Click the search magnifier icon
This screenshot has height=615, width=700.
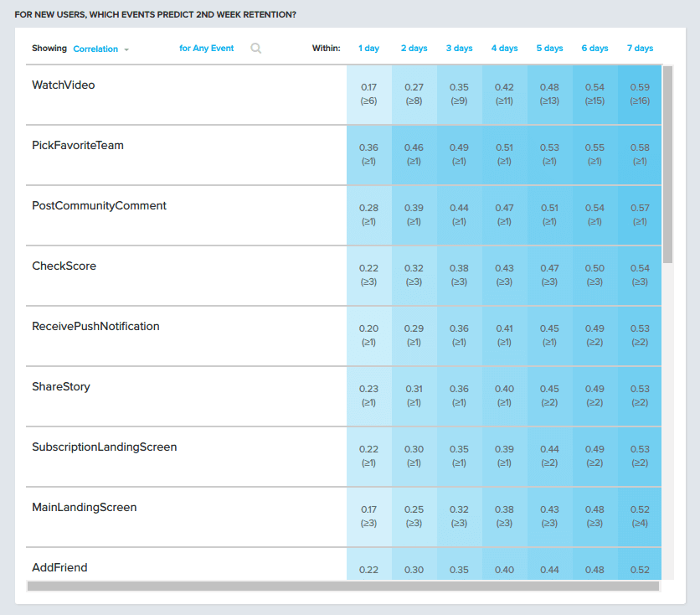(x=256, y=49)
